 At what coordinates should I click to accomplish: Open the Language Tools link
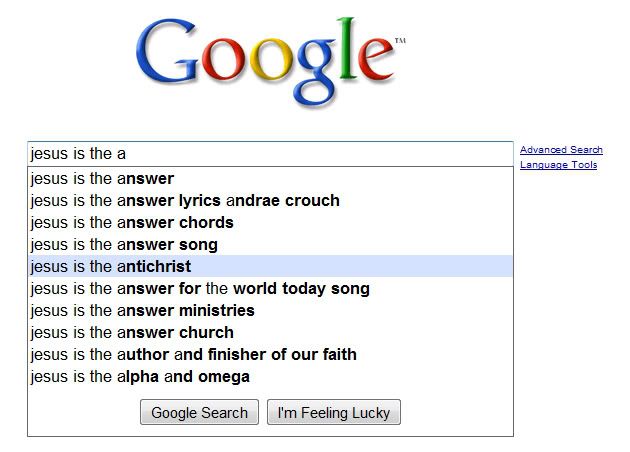[x=558, y=165]
